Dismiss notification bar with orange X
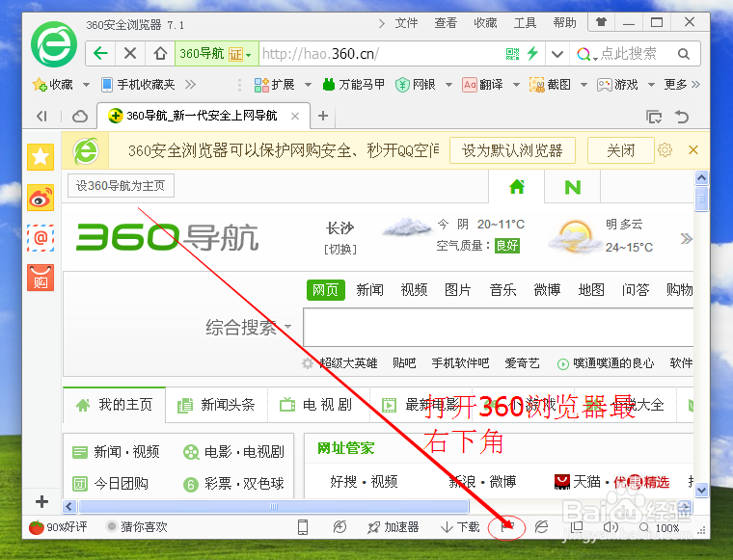This screenshot has height=560, width=733. (x=693, y=150)
